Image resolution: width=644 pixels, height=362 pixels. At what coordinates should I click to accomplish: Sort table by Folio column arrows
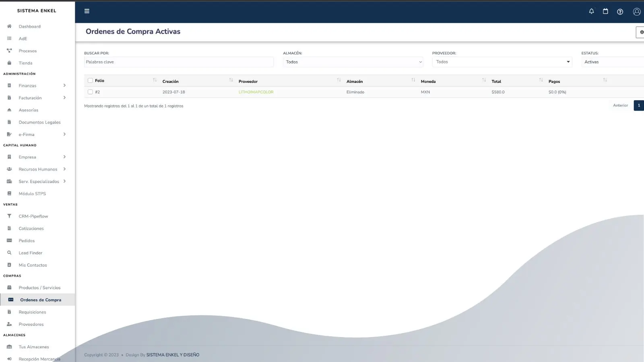(x=155, y=80)
